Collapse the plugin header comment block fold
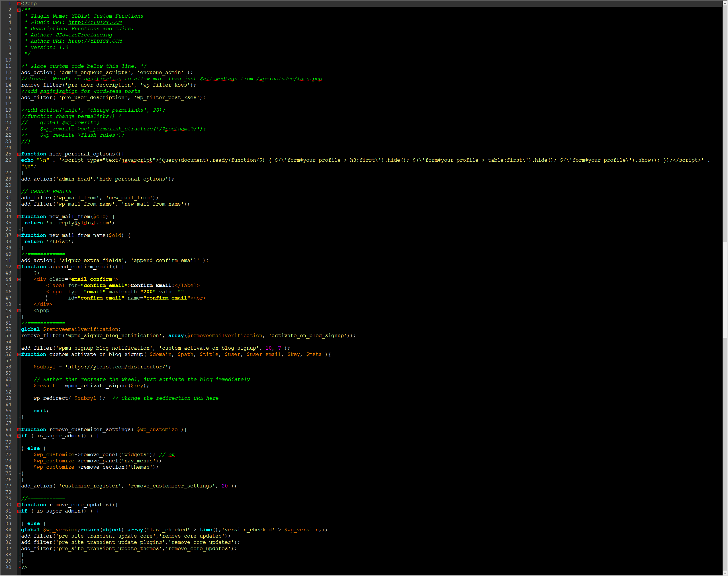This screenshot has width=728, height=576. (x=19, y=10)
